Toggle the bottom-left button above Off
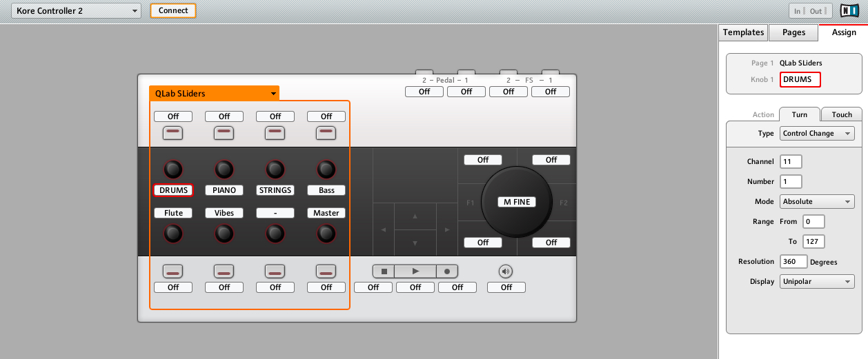The width and height of the screenshot is (868, 359). [x=173, y=271]
